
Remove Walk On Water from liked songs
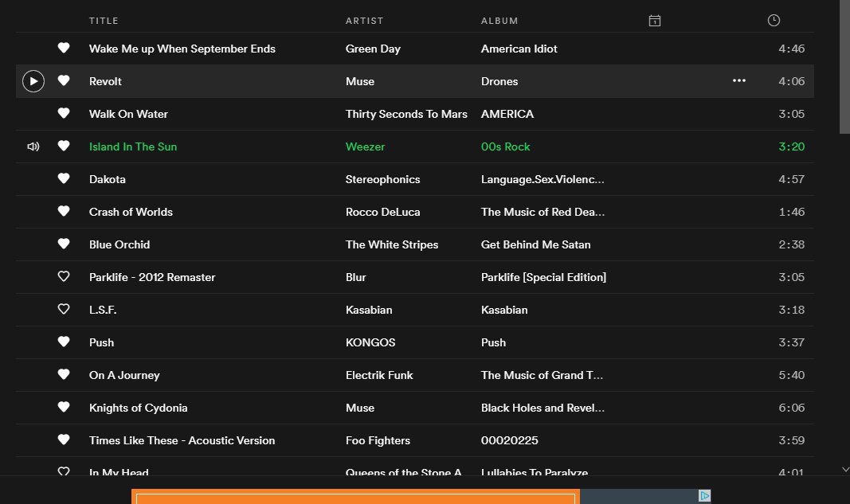[x=64, y=113]
